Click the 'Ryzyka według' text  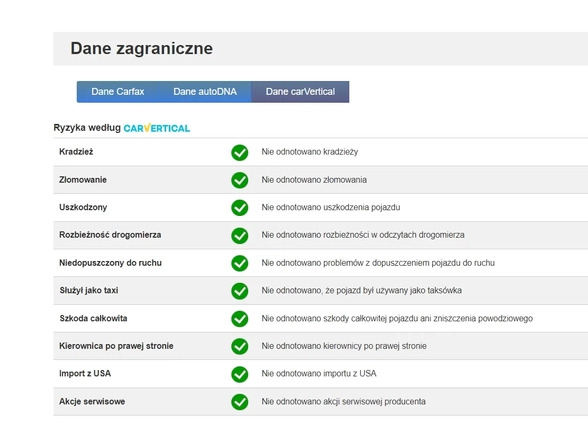(87, 128)
